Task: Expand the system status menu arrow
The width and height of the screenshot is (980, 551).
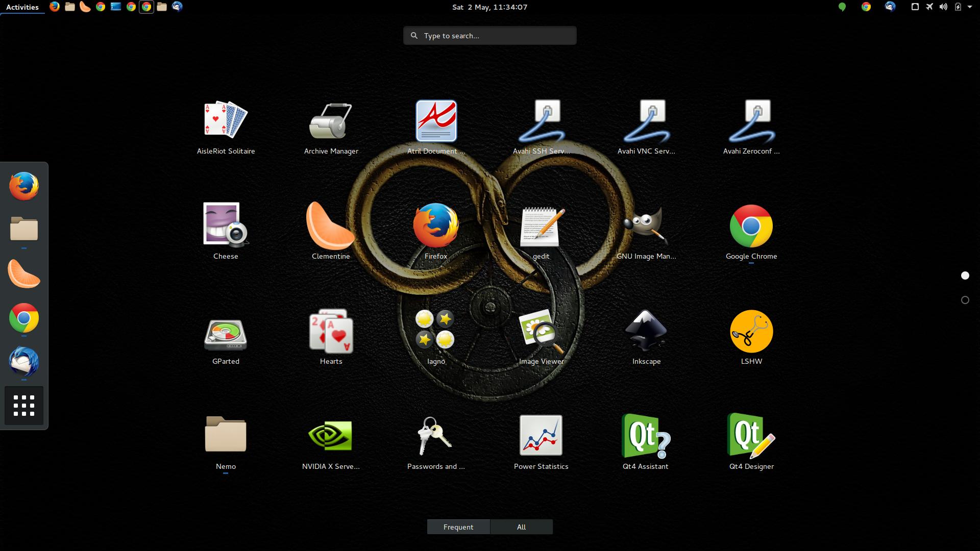Action: [971, 7]
